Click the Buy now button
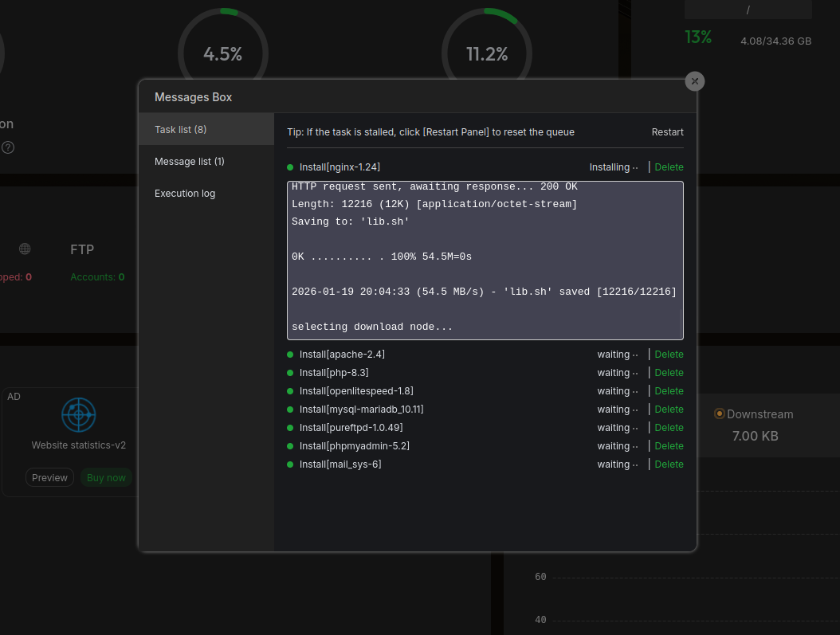Image resolution: width=840 pixels, height=635 pixels. tap(106, 477)
